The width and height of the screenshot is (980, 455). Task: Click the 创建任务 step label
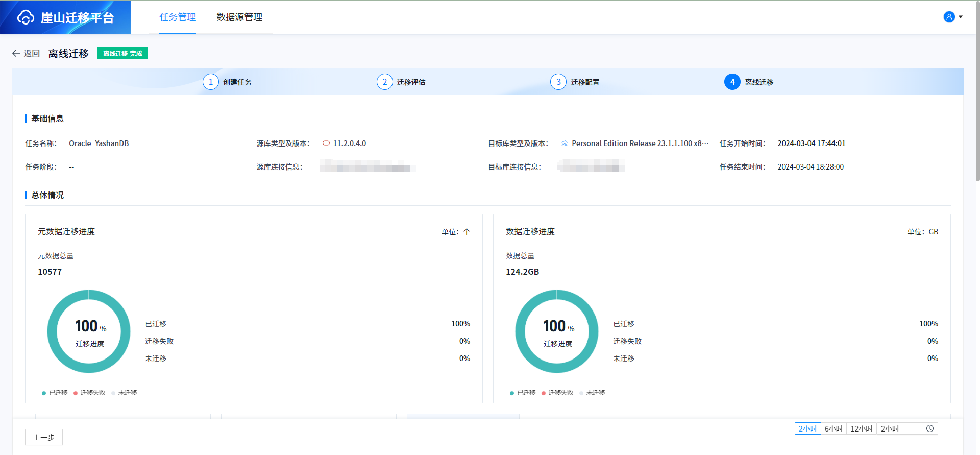click(x=237, y=82)
